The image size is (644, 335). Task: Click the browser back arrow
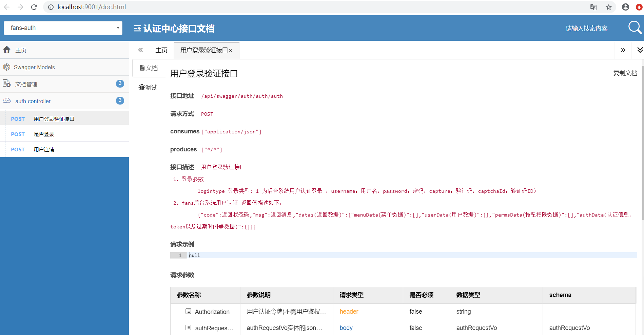7,7
